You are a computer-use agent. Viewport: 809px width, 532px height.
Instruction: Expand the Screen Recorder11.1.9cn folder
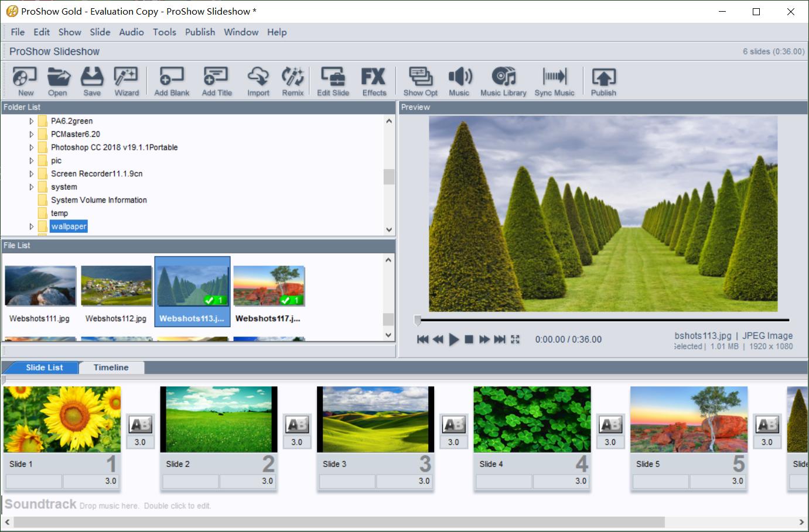coord(32,174)
